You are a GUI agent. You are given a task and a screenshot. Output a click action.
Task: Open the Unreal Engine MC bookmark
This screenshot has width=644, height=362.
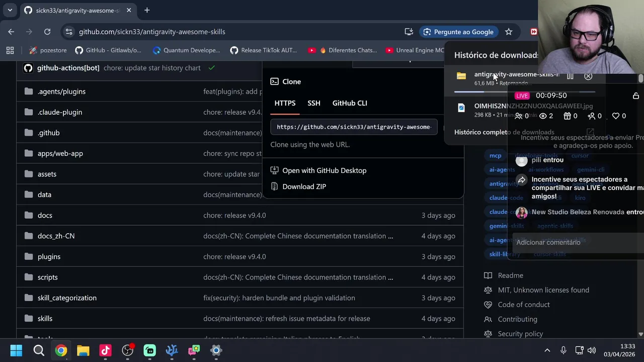(x=415, y=50)
